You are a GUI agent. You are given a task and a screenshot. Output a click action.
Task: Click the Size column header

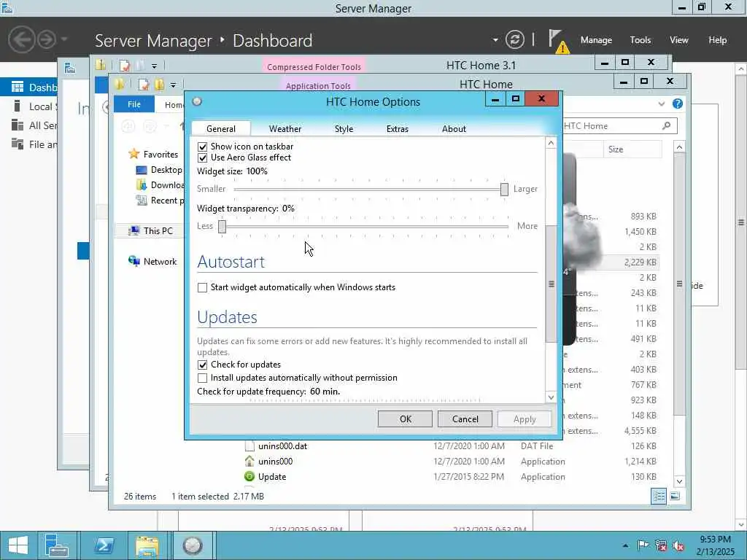pyautogui.click(x=632, y=149)
